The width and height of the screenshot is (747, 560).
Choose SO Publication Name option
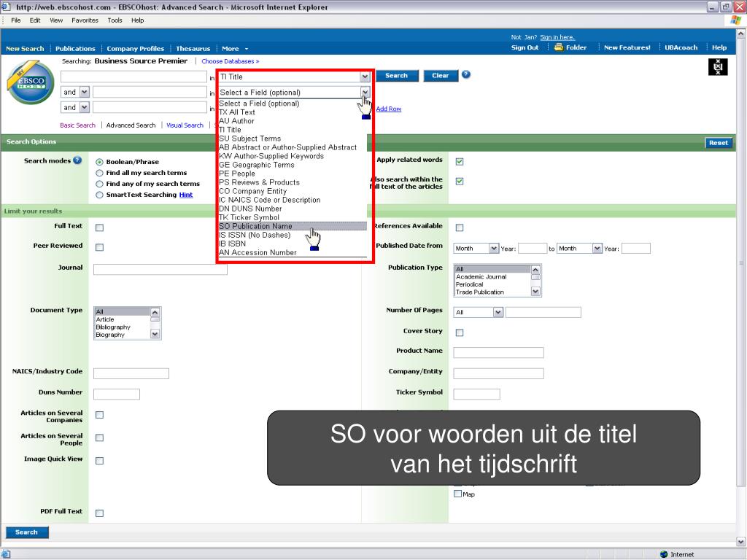(293, 226)
